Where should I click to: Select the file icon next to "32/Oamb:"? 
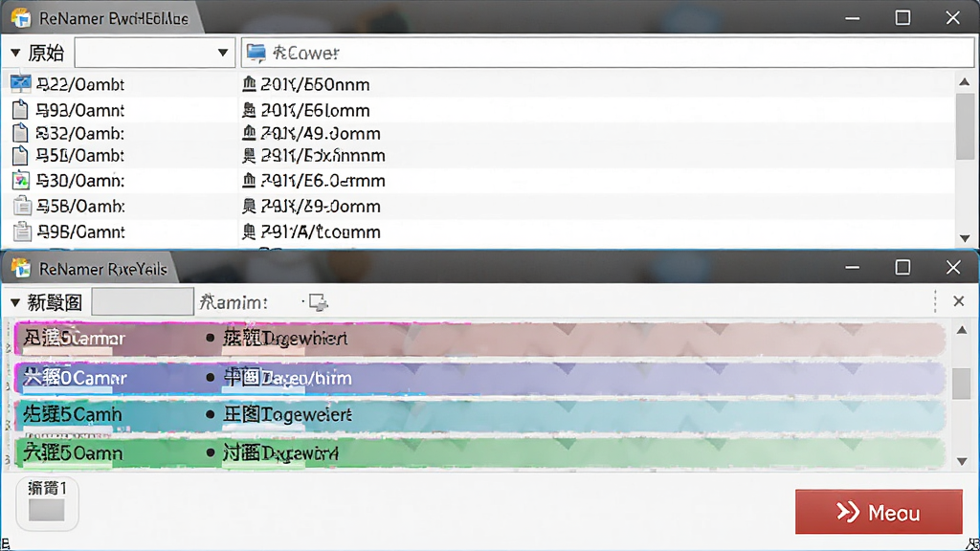(x=21, y=132)
